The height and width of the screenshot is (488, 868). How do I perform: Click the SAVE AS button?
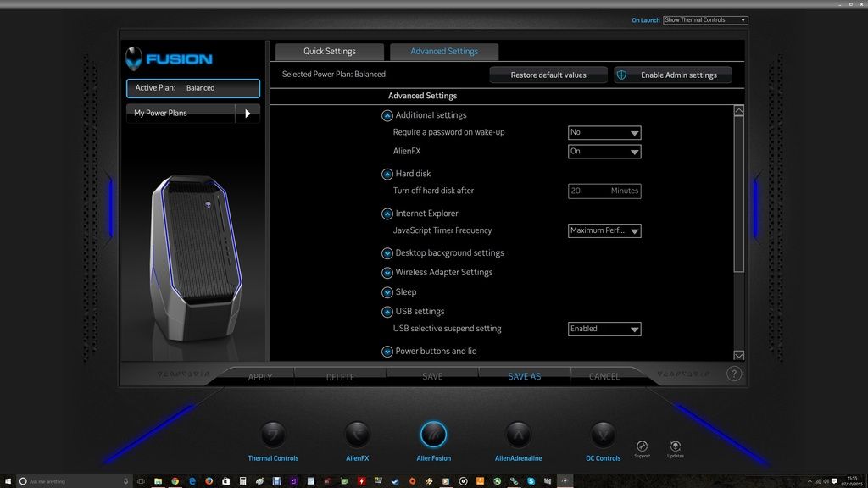[x=524, y=377]
